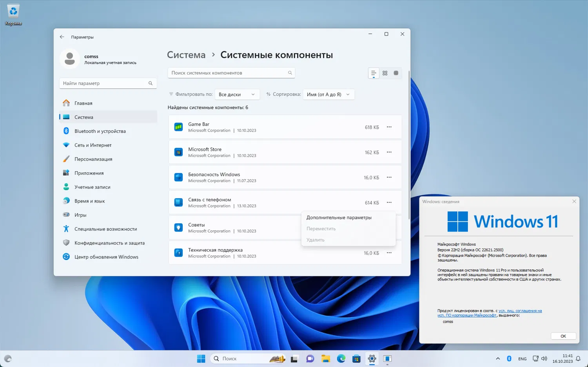Viewport: 588px width, 367px height.
Task: Click the Техническая поддержка component icon
Action: click(x=178, y=253)
